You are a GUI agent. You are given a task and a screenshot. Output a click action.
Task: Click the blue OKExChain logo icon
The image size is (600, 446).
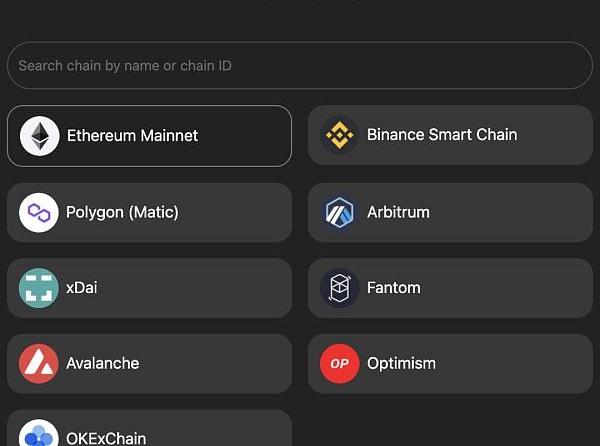(x=39, y=436)
